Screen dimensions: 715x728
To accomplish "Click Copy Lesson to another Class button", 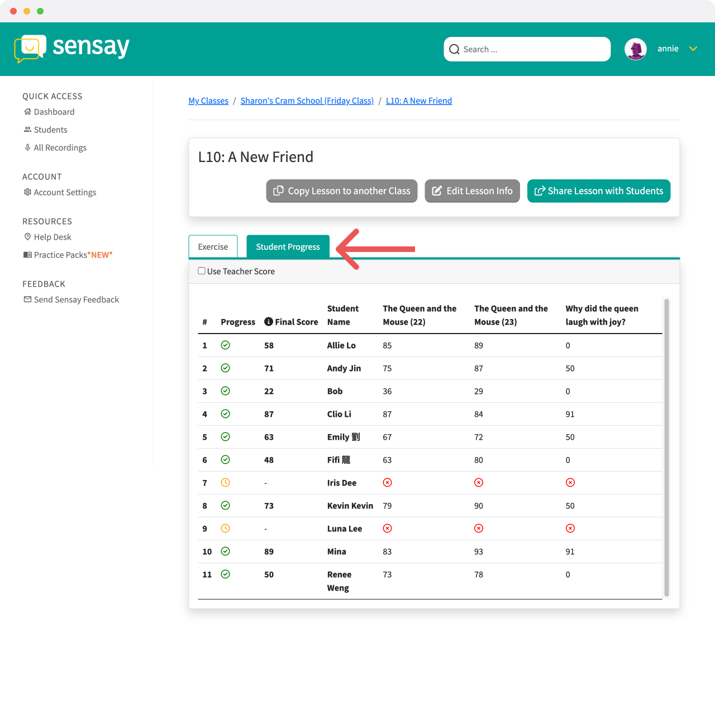I will coord(342,191).
